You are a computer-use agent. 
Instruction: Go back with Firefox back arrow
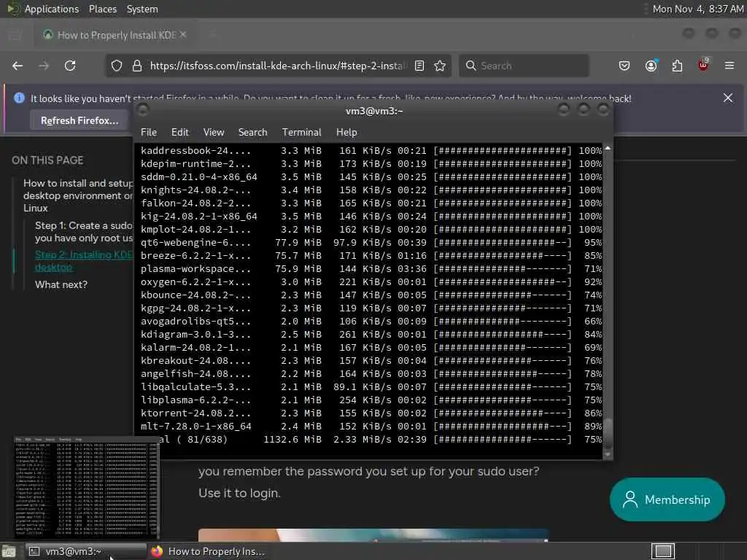click(18, 66)
